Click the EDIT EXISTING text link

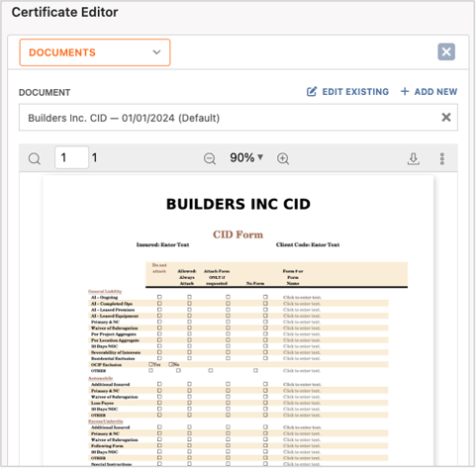tap(355, 92)
